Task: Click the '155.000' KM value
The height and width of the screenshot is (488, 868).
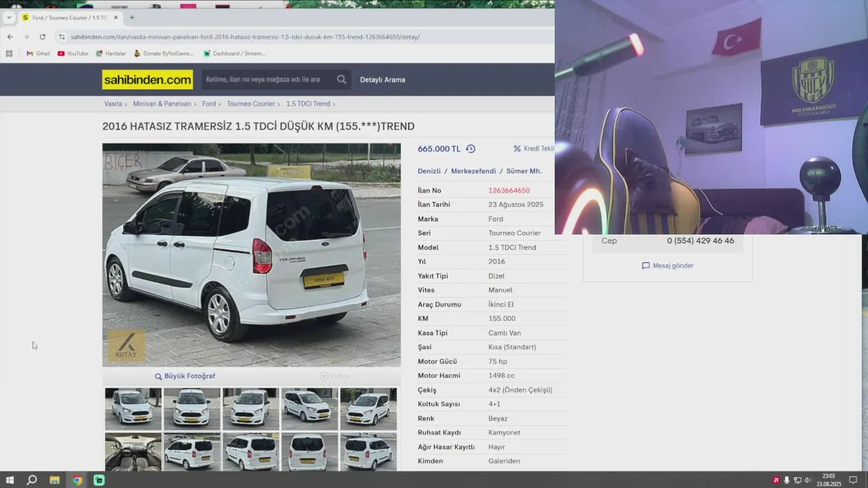Action: 502,319
